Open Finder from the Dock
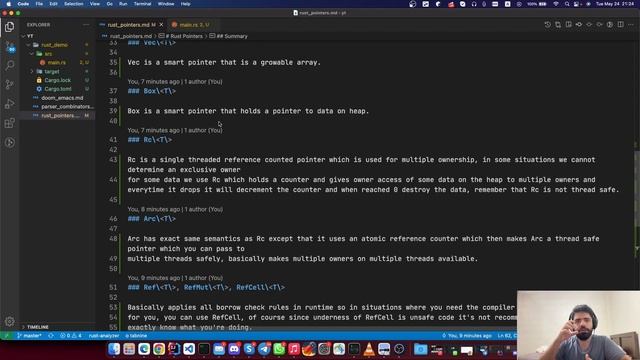 pos(114,349)
